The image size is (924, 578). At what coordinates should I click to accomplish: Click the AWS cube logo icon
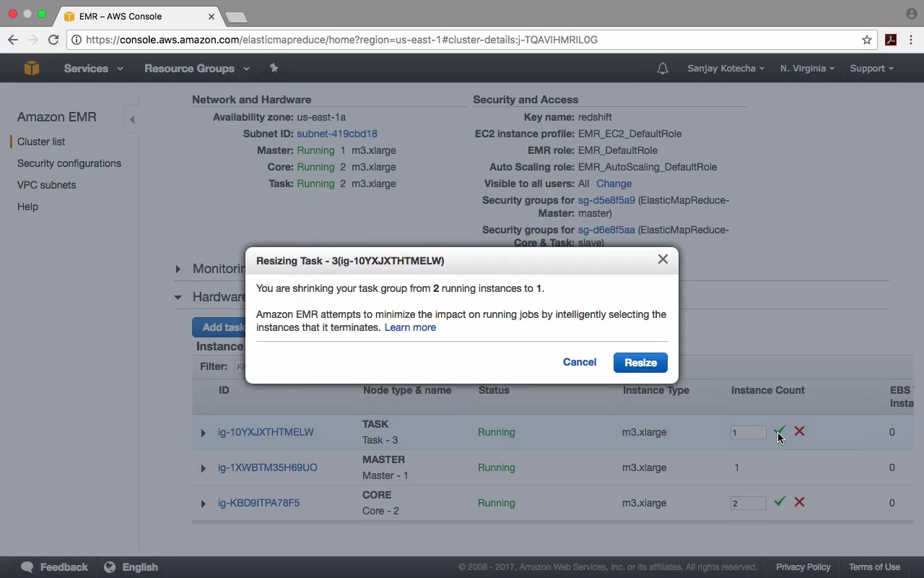point(32,68)
